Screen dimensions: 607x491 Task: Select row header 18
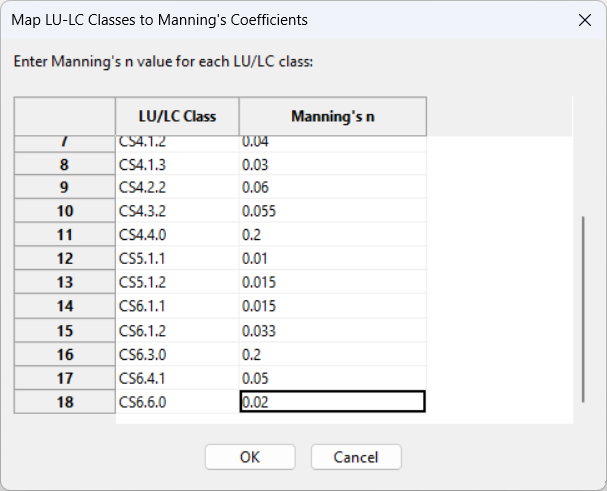65,402
